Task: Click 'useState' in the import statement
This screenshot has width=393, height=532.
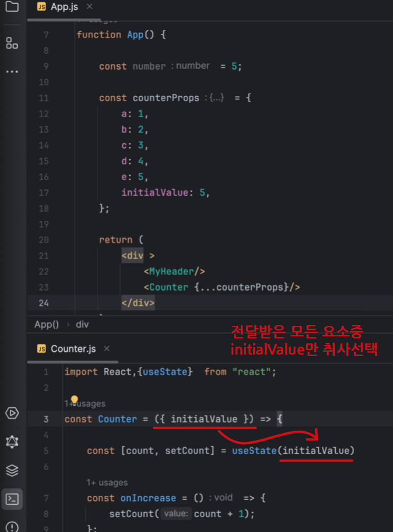Action: point(165,372)
